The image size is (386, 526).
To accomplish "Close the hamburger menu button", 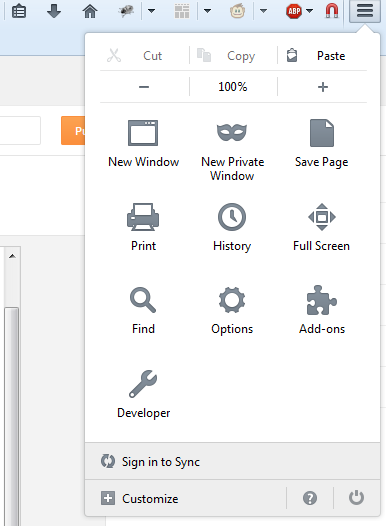I will click(365, 11).
